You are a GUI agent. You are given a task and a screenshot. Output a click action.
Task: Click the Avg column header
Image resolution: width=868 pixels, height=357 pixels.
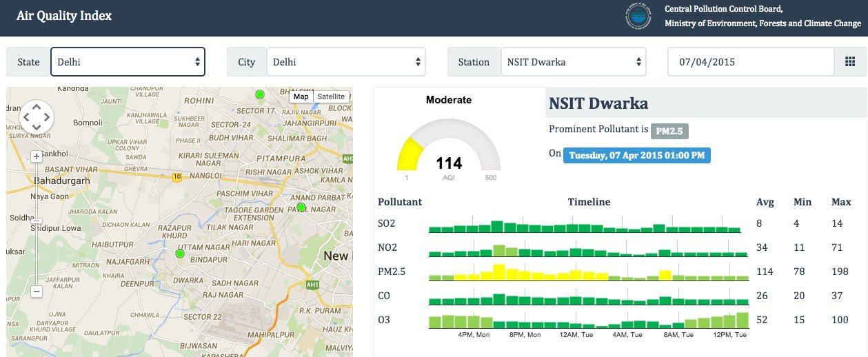[765, 202]
